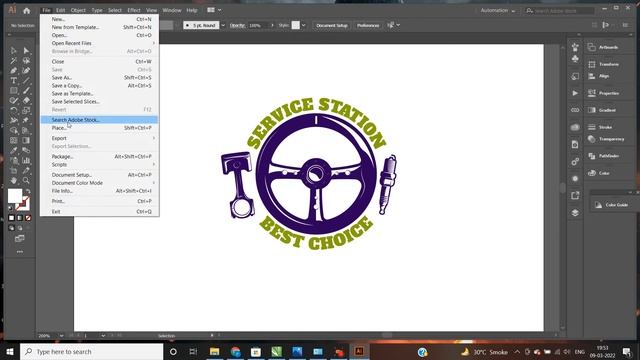Select the Type tool

coord(14,81)
